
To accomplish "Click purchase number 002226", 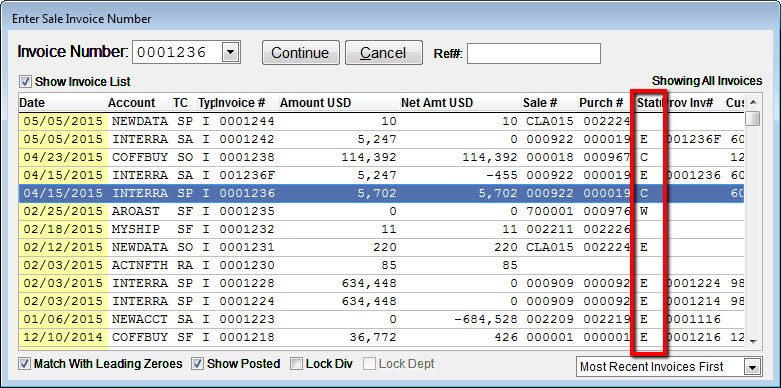I will 606,229.
